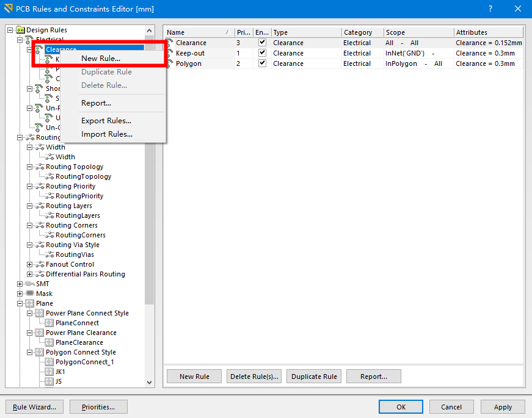Click the Design Rules root folder icon
The width and height of the screenshot is (532, 418).
coord(20,30)
